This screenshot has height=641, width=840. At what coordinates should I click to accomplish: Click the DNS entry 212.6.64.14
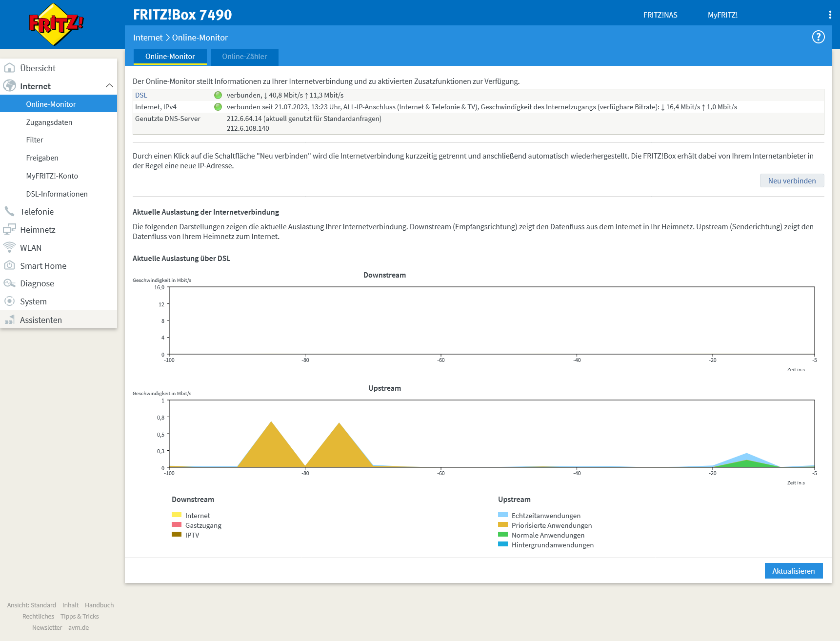coord(244,119)
